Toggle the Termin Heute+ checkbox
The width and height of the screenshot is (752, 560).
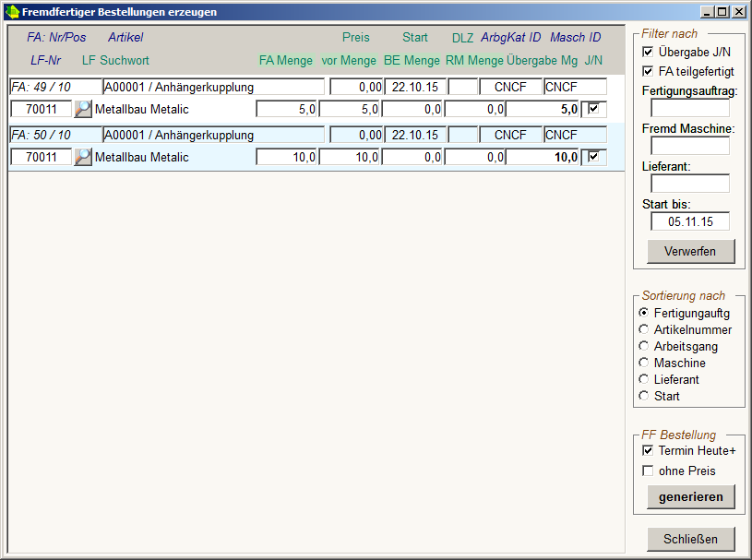pyautogui.click(x=648, y=451)
